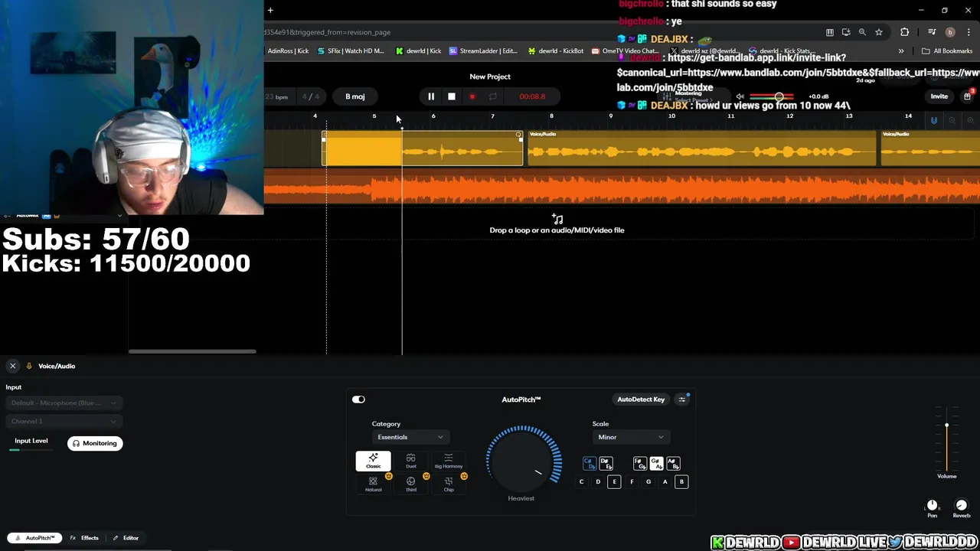Click the horizontal timeline scrollbar
This screenshot has height=551, width=980.
coord(192,351)
